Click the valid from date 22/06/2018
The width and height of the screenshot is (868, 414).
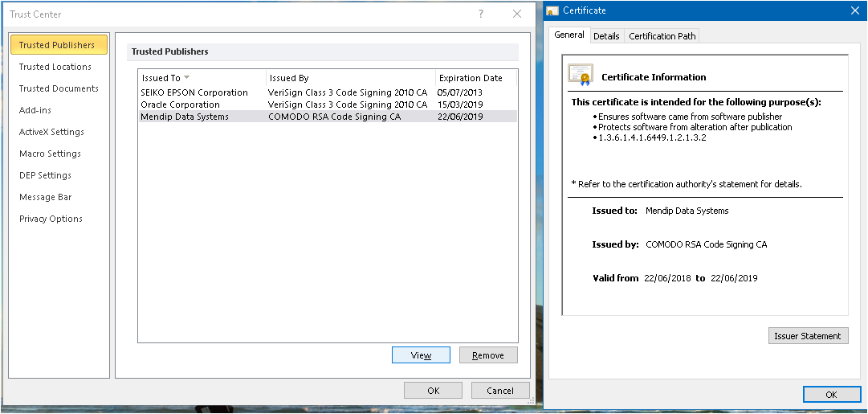(667, 278)
